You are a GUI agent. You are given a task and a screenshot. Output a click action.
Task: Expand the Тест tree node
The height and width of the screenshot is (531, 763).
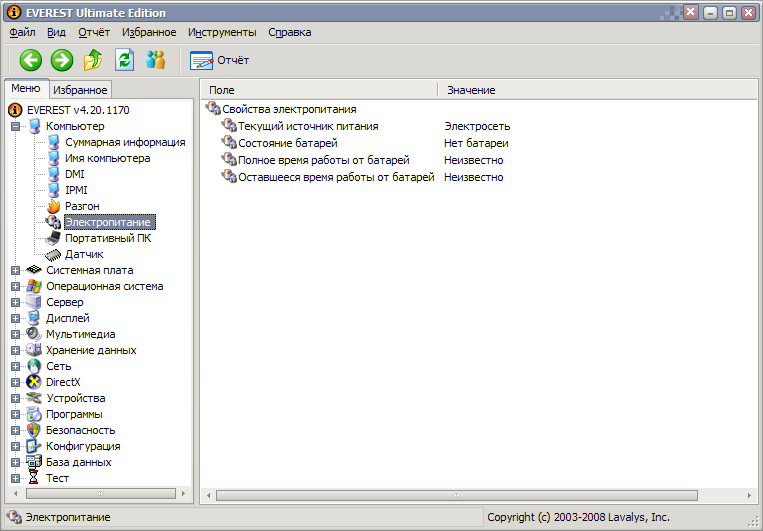(x=16, y=478)
